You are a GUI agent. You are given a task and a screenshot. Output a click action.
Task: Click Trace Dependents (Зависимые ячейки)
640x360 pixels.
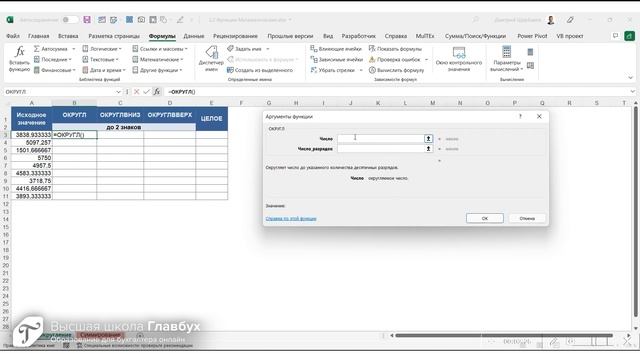[x=337, y=59]
